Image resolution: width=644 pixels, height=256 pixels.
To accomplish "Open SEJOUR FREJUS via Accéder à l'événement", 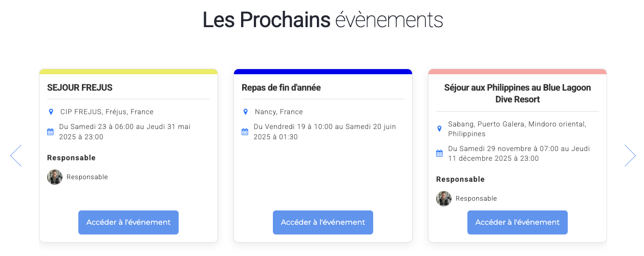I will coord(128,222).
